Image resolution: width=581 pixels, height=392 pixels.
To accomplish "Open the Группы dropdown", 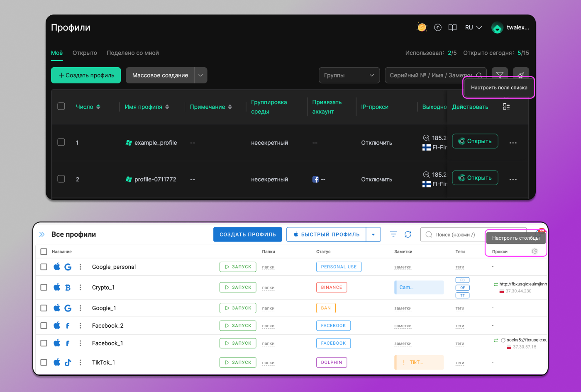I will [349, 75].
